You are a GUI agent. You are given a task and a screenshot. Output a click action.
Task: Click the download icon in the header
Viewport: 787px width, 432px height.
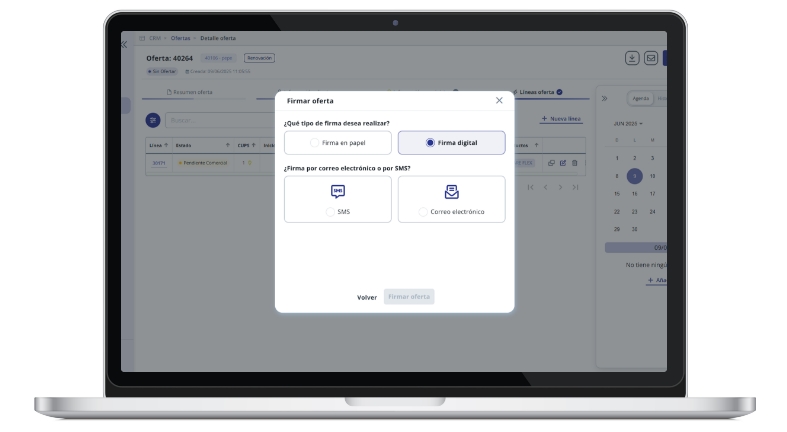[x=633, y=59]
